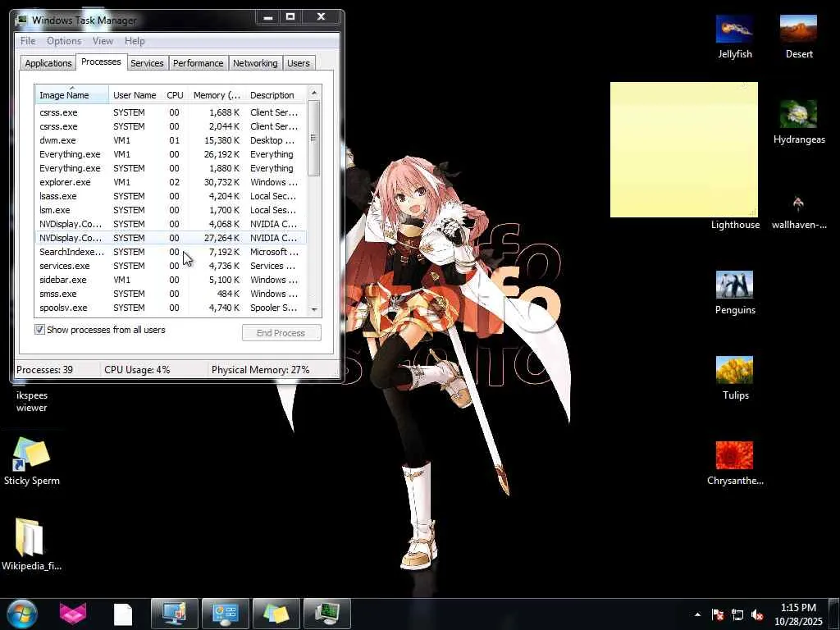Switch to Sticky Notes in the taskbar
Viewport: 840px width, 630px height.
[276, 614]
